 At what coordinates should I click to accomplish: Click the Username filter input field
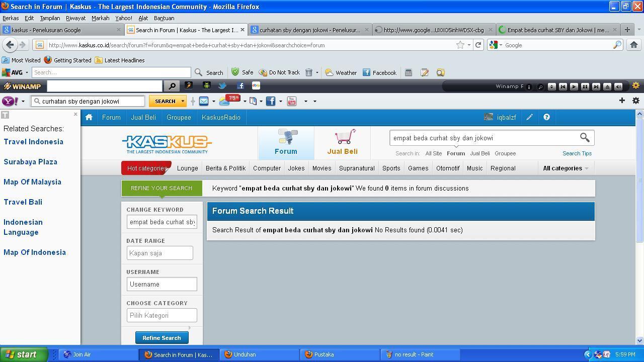coord(162,284)
